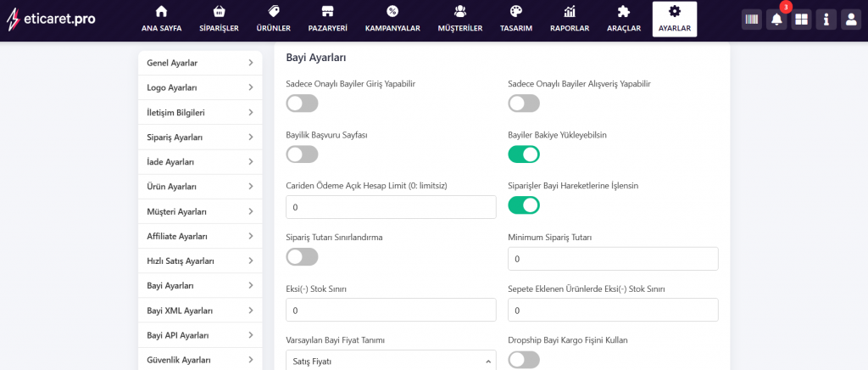The height and width of the screenshot is (370, 868).
Task: Open the notifications bell icon
Action: coord(776,20)
